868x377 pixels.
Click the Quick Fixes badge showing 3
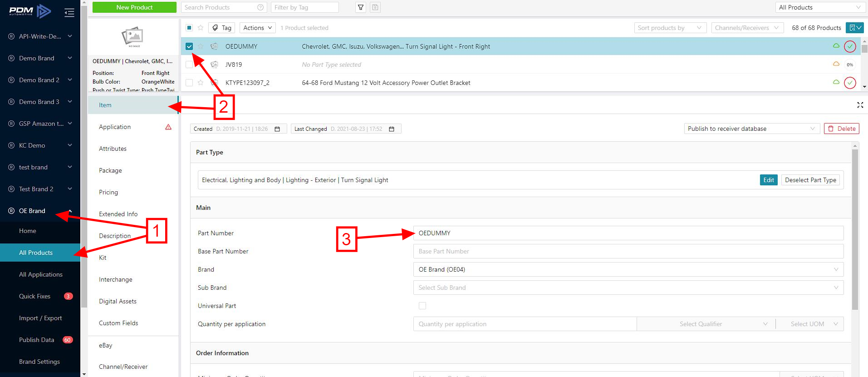[68, 296]
